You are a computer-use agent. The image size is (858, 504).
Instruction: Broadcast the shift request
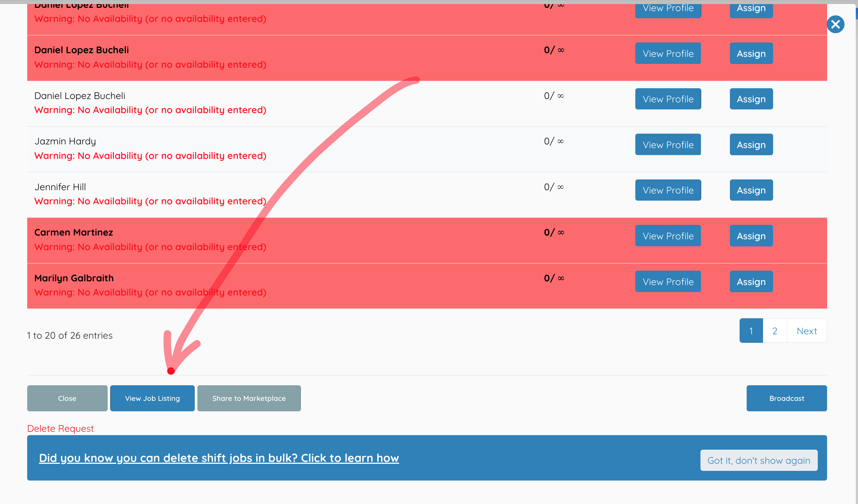(x=787, y=398)
